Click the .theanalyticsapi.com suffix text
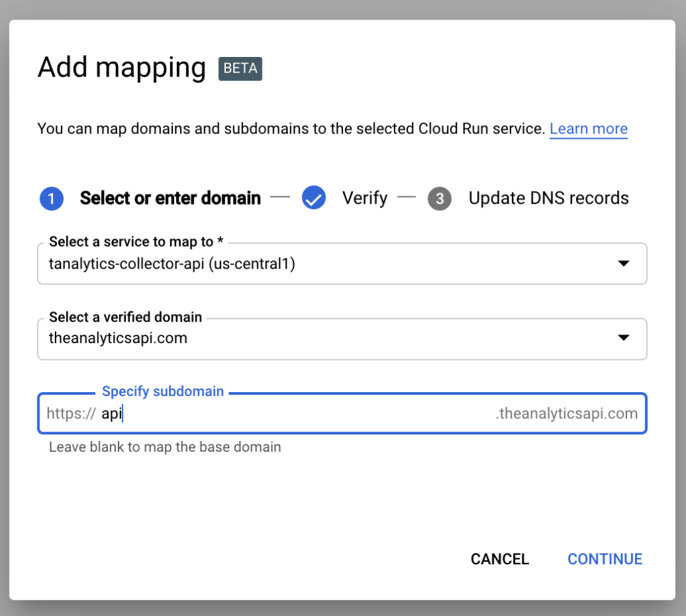Image resolution: width=686 pixels, height=616 pixels. point(566,414)
